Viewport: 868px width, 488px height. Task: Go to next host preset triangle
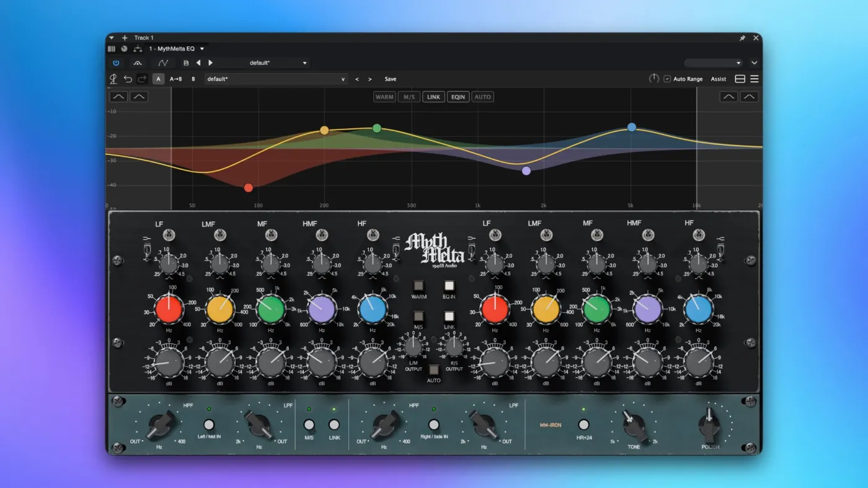(210, 63)
